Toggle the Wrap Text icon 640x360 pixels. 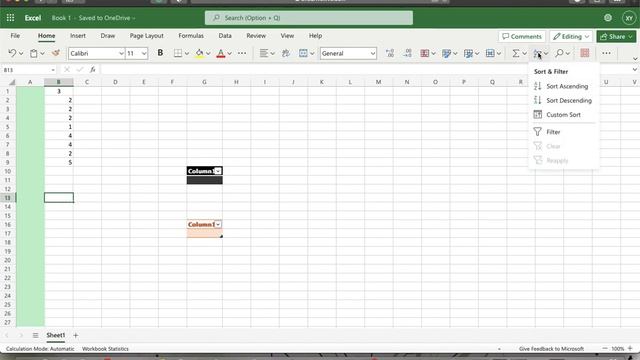point(286,53)
